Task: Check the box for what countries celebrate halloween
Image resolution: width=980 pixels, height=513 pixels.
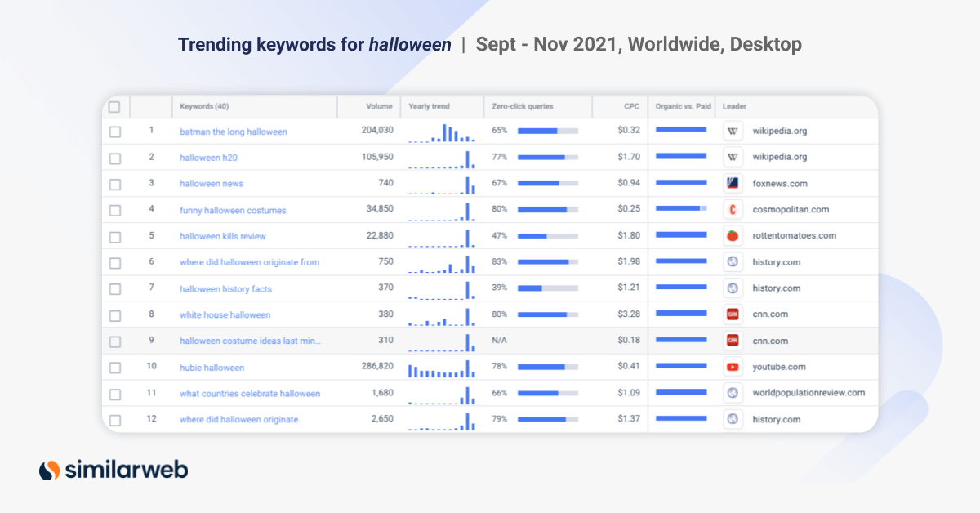Action: [114, 394]
